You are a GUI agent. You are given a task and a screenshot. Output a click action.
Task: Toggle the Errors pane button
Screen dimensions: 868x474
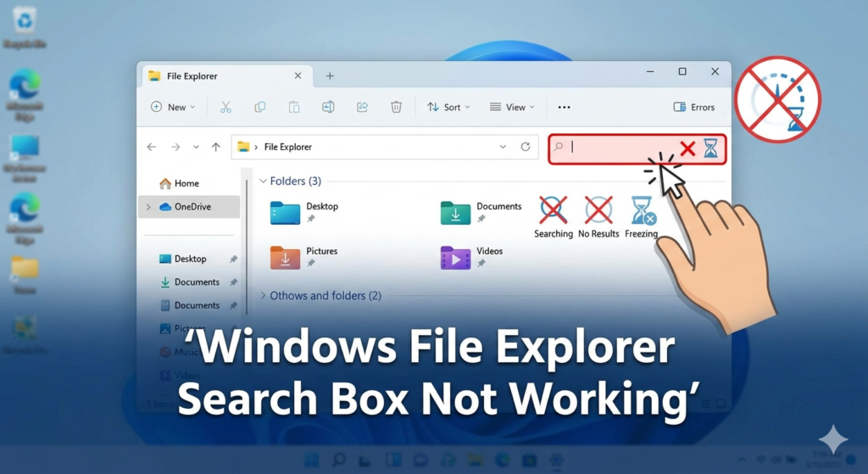(693, 107)
